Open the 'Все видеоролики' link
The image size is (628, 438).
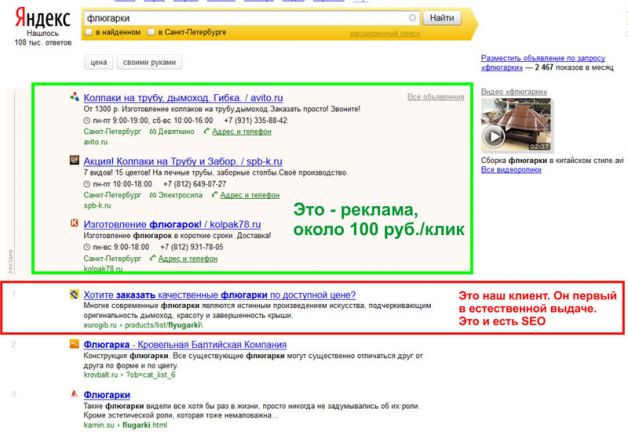click(x=511, y=170)
